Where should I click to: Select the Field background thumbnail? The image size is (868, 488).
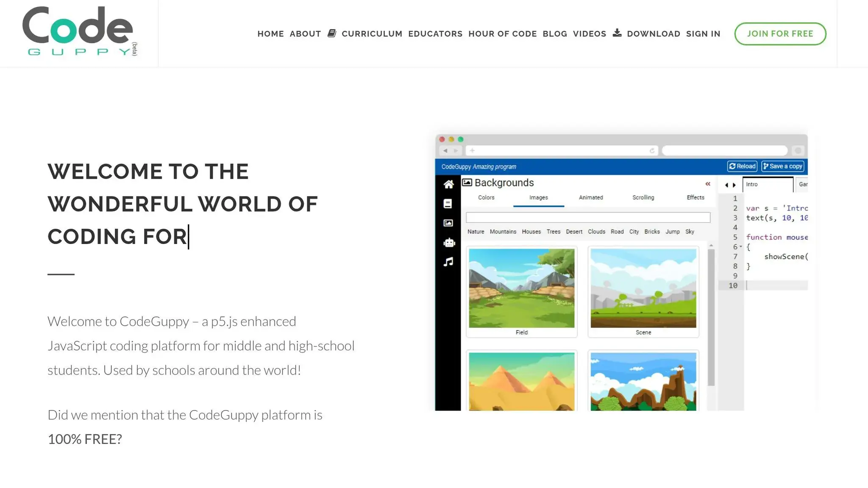coord(521,292)
